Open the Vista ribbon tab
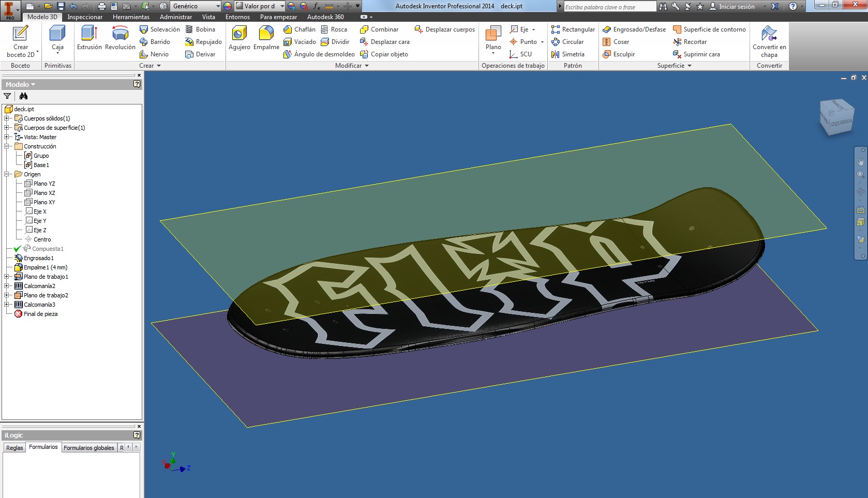The height and width of the screenshot is (498, 868). [x=208, y=17]
